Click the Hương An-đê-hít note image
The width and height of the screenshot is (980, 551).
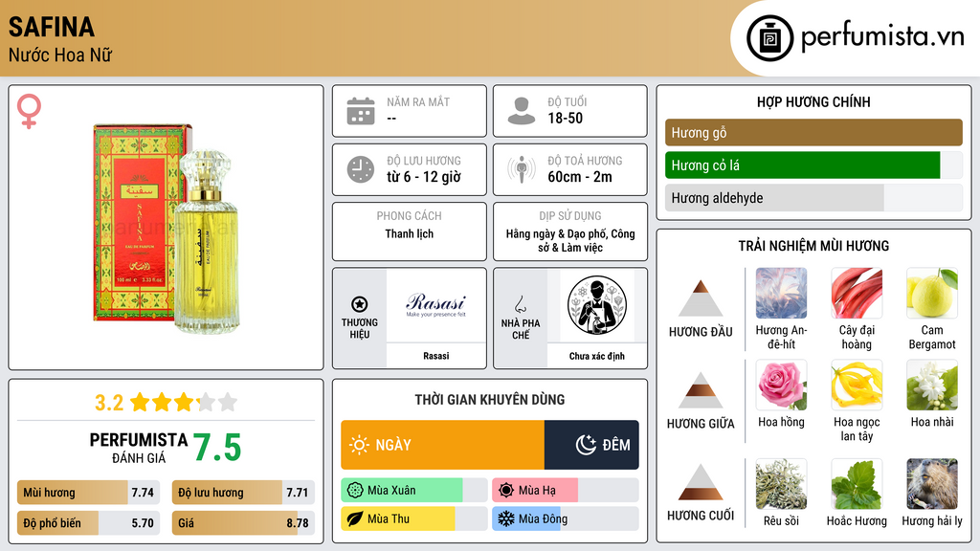pos(781,294)
